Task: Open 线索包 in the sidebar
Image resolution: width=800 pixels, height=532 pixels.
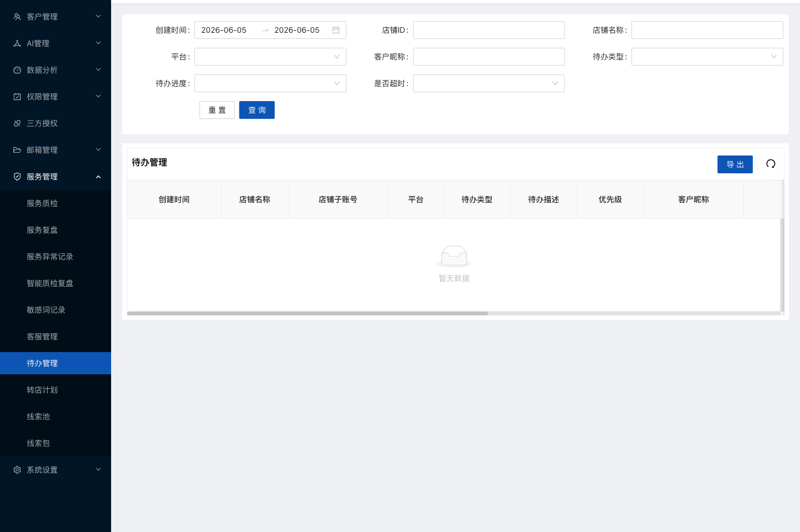Action: [56, 443]
